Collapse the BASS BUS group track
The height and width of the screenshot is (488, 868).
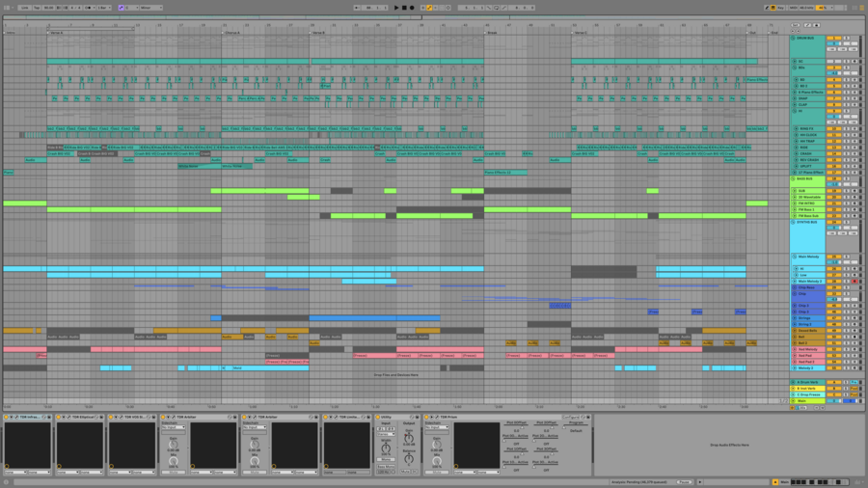(x=794, y=178)
